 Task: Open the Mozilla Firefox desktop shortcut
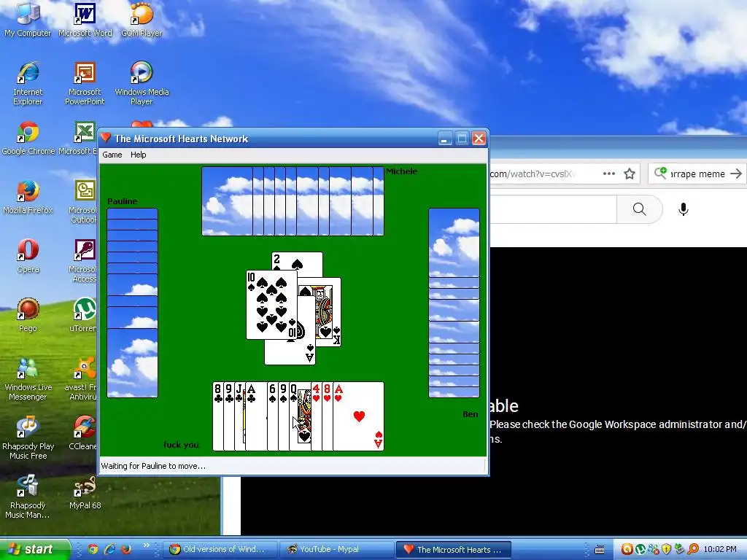pos(28,197)
